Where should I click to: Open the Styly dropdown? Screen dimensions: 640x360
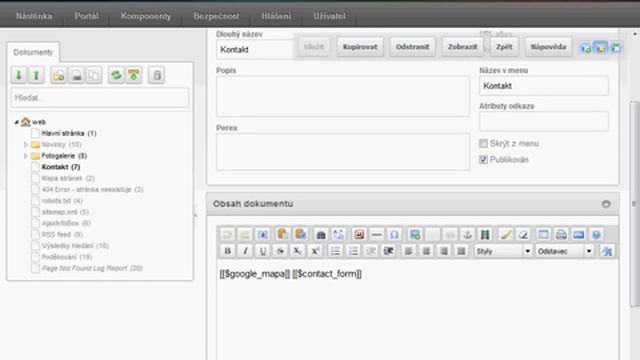pos(503,251)
